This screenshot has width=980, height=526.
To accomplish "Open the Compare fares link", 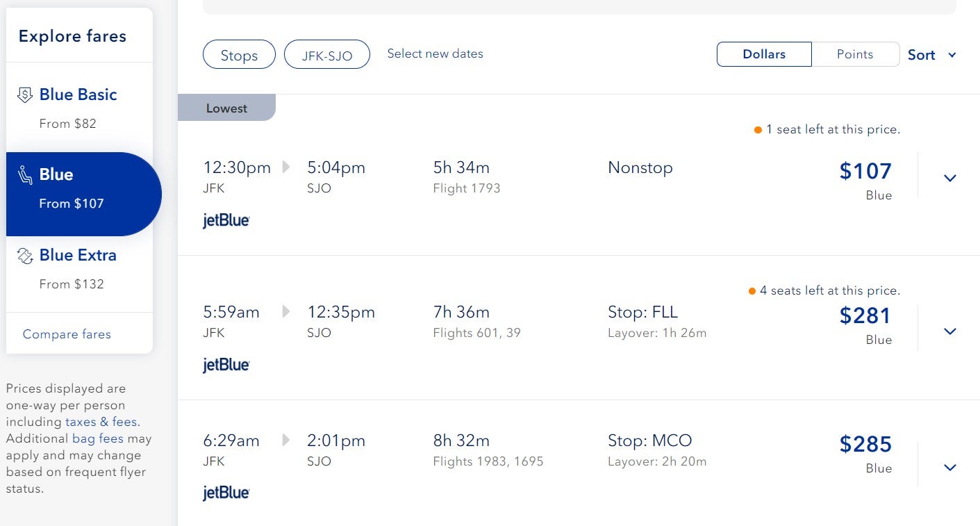I will click(67, 334).
